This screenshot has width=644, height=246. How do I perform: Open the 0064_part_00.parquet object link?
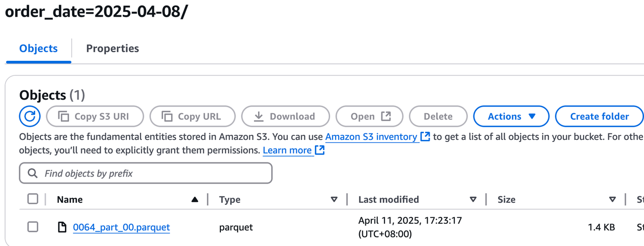121,227
